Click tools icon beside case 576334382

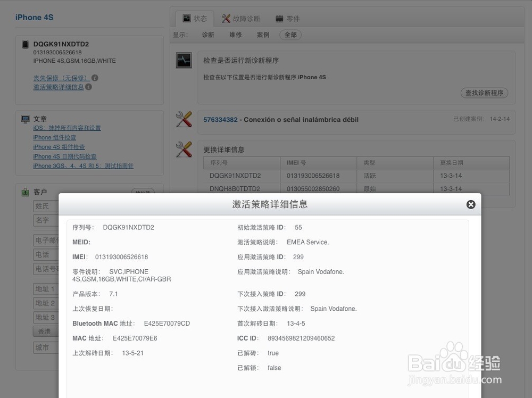(x=184, y=119)
